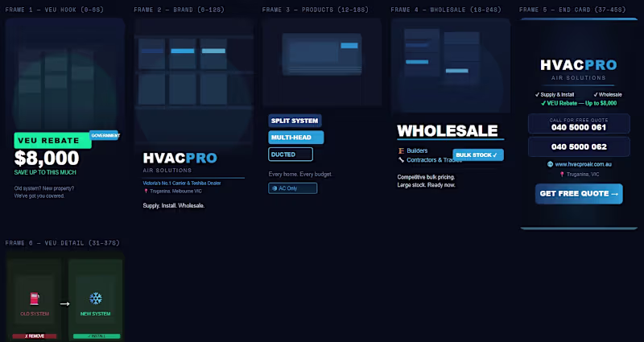Open the www.hvacproair.com.au link
This screenshot has height=342, width=644.
tap(583, 164)
